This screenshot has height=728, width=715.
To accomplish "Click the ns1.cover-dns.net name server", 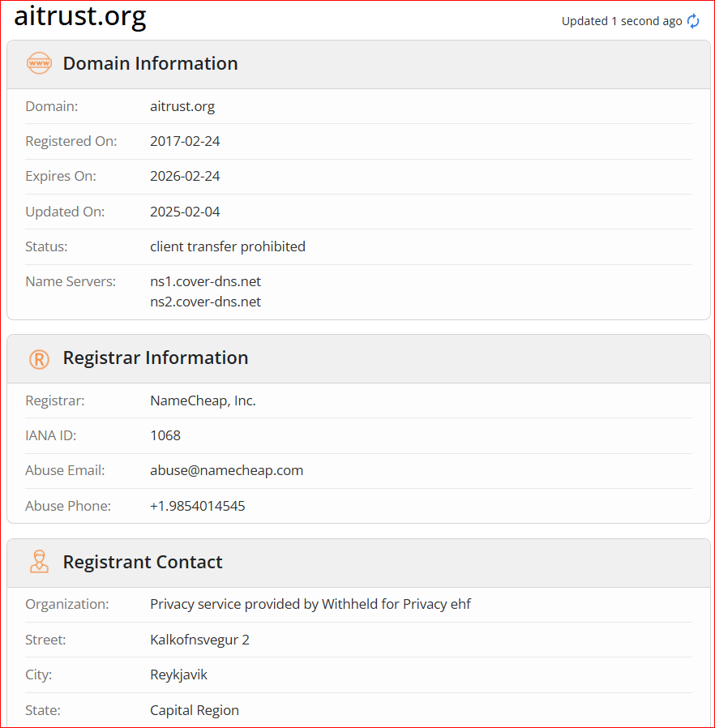I will pyautogui.click(x=205, y=281).
